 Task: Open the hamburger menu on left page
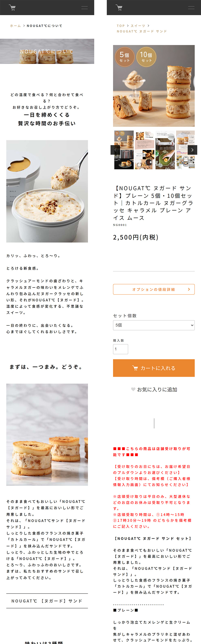pyautogui.click(x=84, y=8)
